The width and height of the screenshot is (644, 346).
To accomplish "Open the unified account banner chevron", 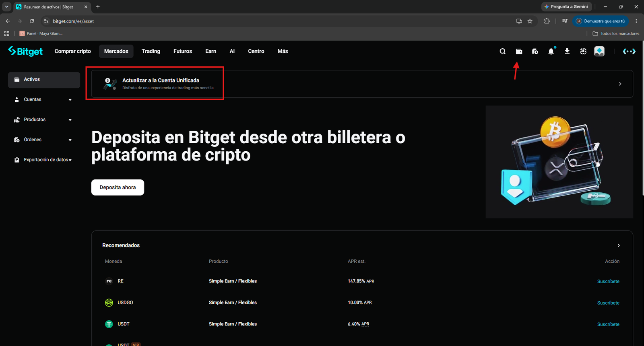I will tap(620, 84).
